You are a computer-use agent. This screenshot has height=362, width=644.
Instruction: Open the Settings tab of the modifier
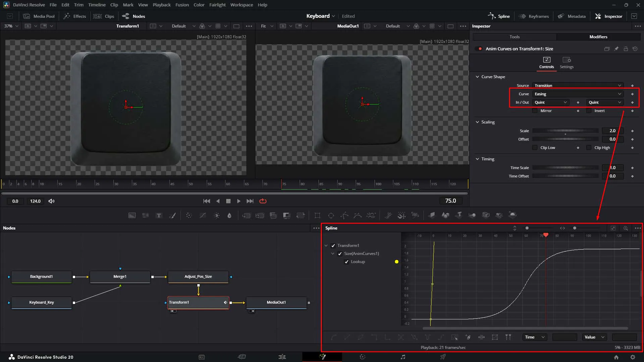566,63
